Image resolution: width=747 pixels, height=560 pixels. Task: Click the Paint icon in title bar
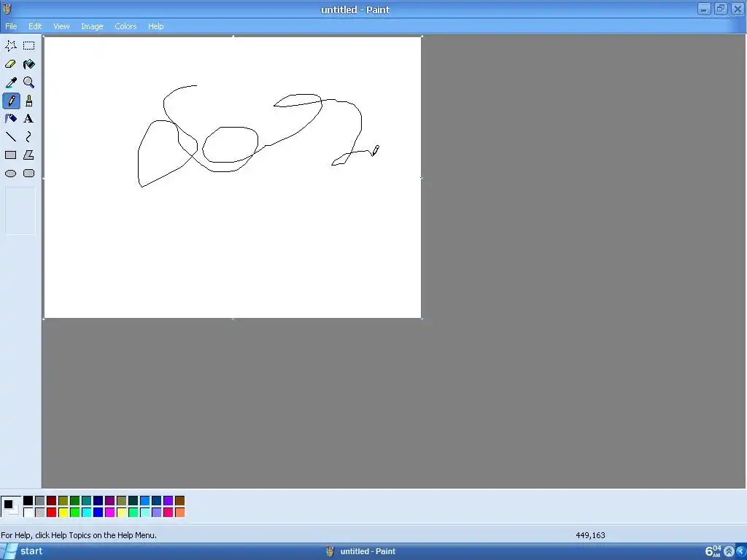pyautogui.click(x=7, y=9)
